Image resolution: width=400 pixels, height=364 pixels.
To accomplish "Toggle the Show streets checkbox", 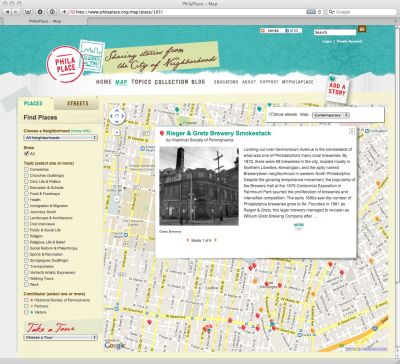I will (271, 114).
